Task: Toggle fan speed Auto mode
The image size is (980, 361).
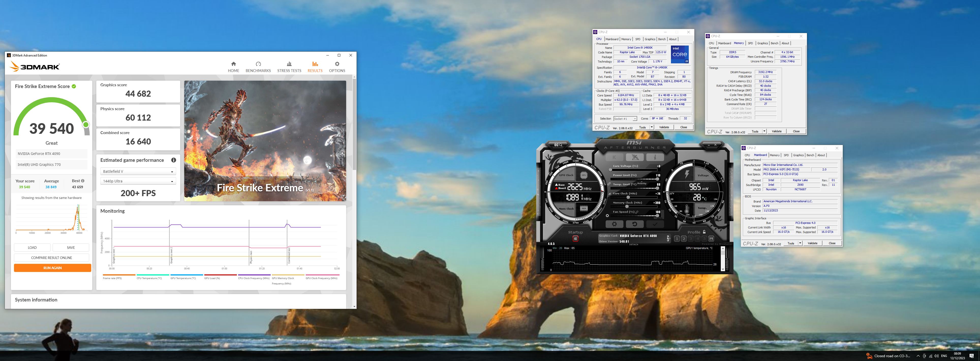Action: tap(660, 218)
